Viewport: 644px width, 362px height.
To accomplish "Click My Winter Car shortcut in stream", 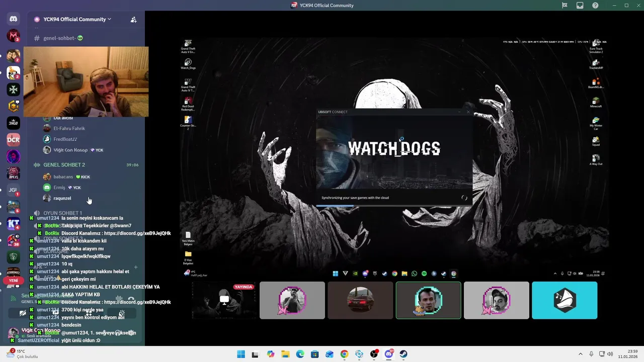I will click(596, 123).
